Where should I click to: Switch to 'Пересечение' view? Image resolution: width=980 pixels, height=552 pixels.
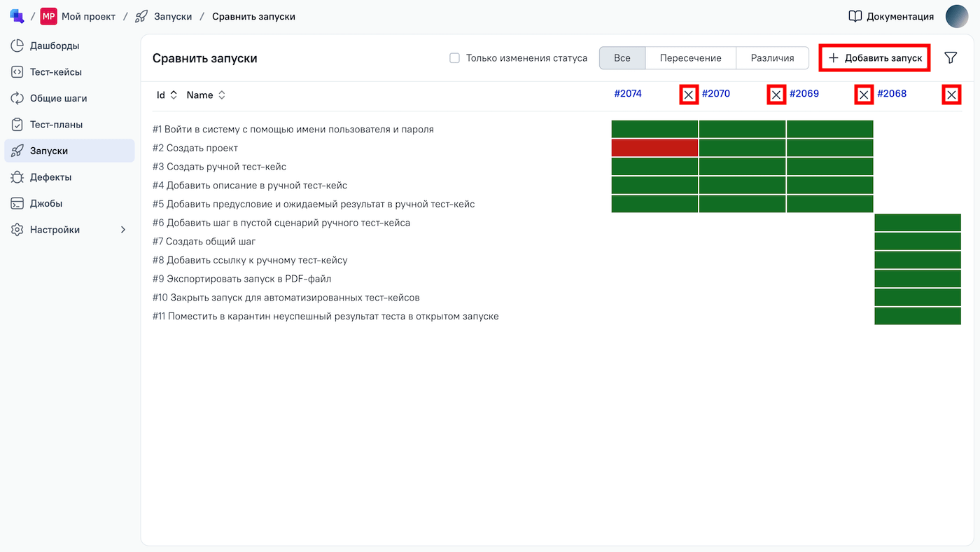tap(690, 58)
